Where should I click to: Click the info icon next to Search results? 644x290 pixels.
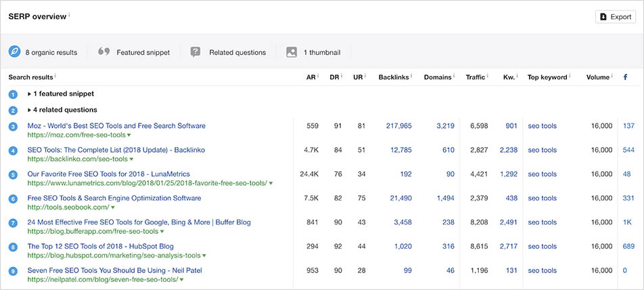click(x=55, y=76)
